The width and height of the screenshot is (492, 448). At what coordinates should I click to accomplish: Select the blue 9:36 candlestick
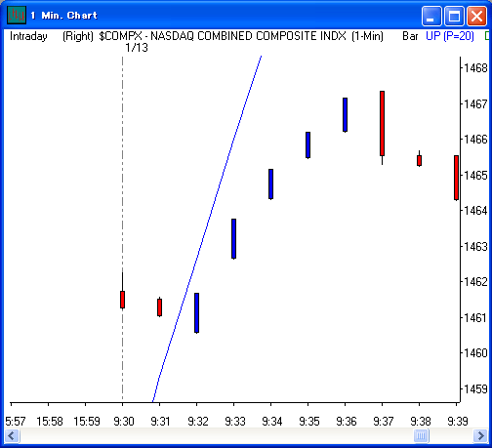point(345,114)
